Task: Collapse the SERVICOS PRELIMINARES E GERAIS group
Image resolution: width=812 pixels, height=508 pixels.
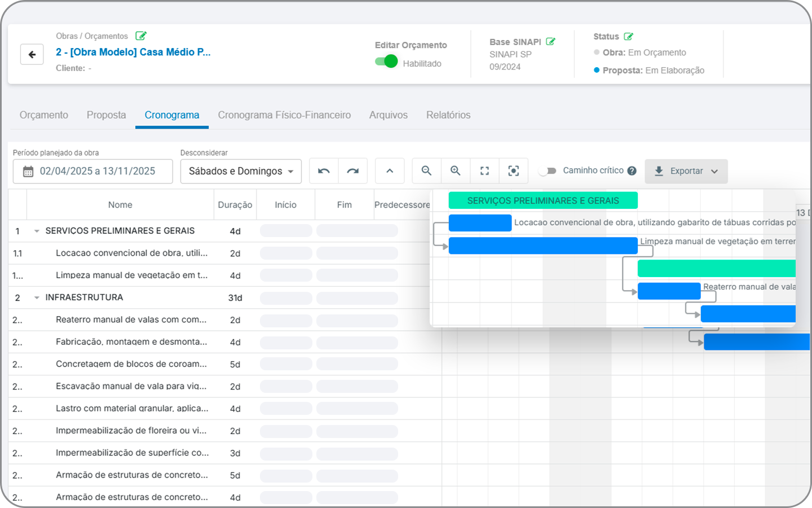Action: pos(37,231)
